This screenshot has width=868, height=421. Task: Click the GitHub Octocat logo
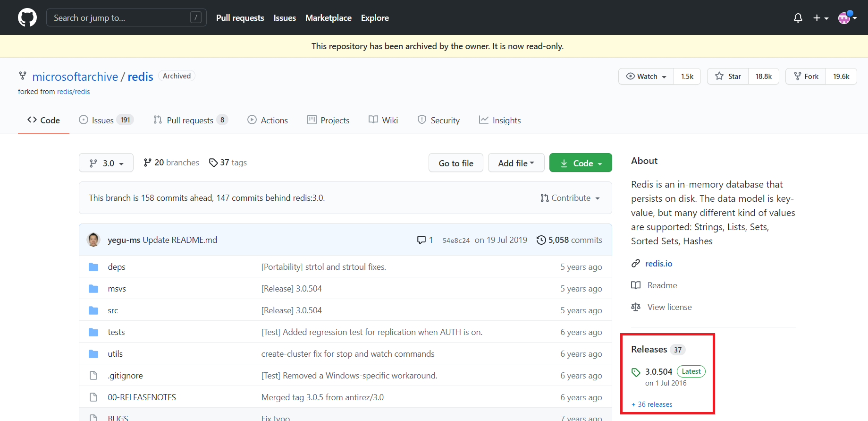(x=27, y=17)
